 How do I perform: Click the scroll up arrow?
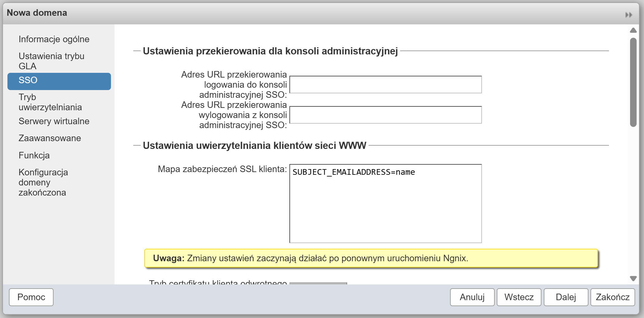point(633,30)
